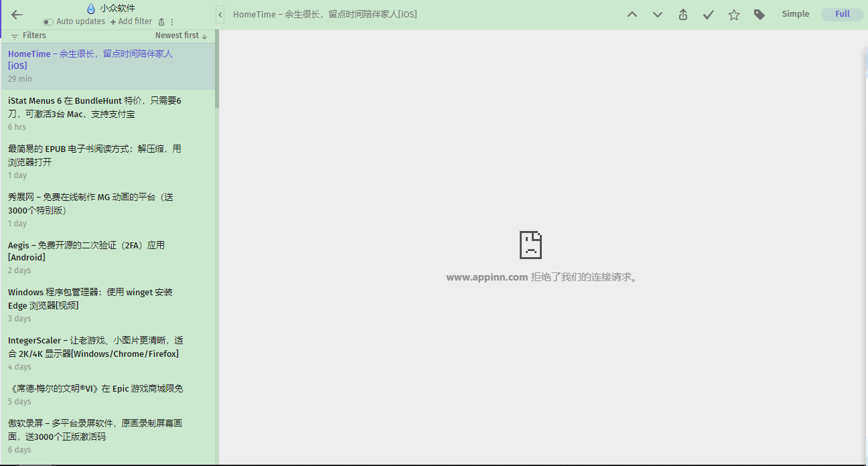
Task: Go to previous article with up chevron
Action: tap(632, 15)
